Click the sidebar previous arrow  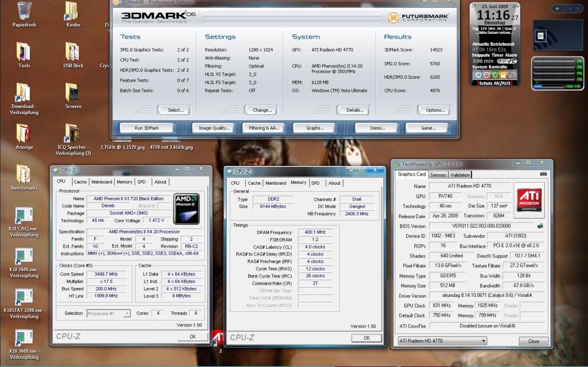pyautogui.click(x=570, y=9)
